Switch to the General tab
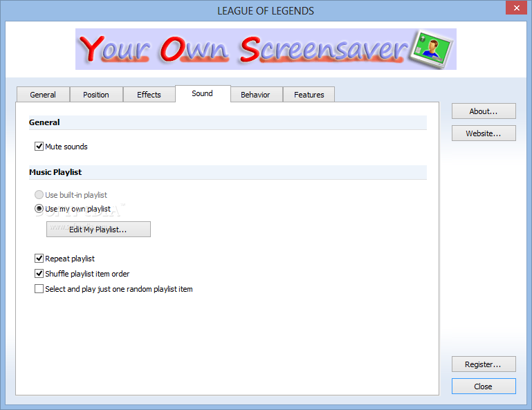Viewport: 532px width, 410px height. [43, 95]
